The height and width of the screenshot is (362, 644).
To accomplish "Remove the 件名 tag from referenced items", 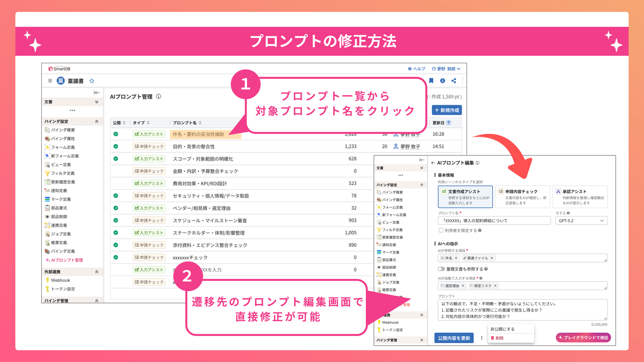I will (x=456, y=258).
